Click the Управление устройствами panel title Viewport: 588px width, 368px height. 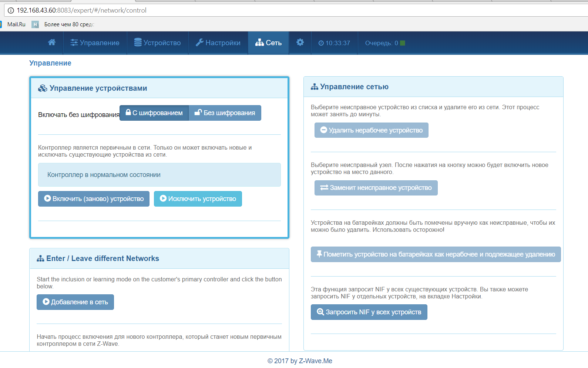point(98,88)
